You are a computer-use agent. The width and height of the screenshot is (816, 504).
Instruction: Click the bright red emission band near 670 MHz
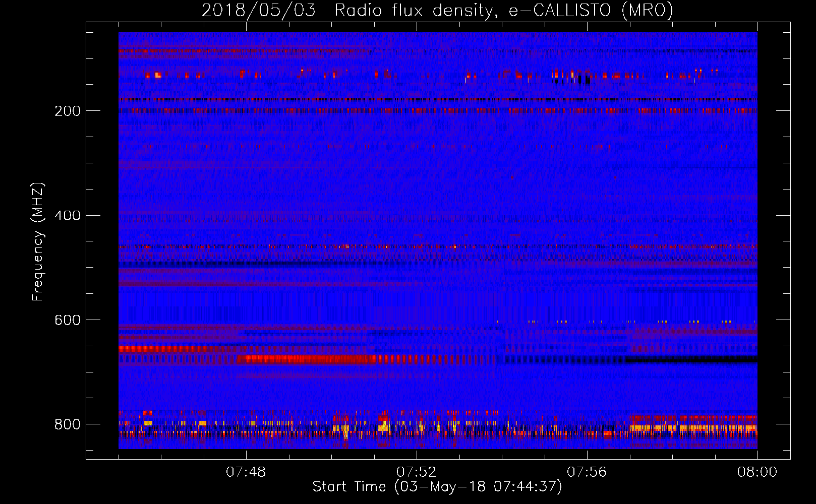[308, 359]
